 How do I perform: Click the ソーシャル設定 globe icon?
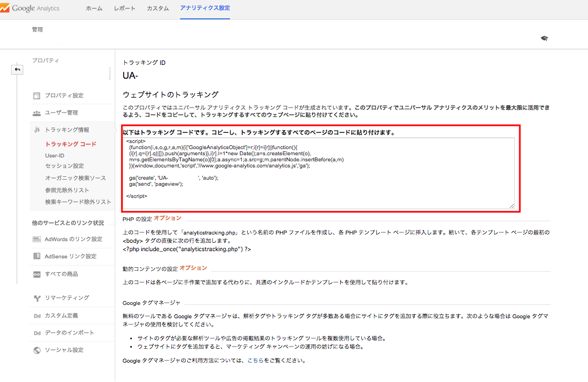(x=37, y=350)
